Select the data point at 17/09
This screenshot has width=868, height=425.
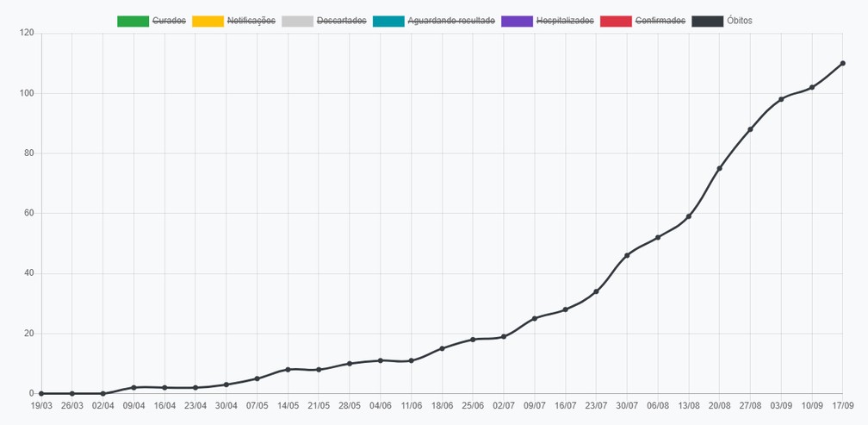[842, 63]
